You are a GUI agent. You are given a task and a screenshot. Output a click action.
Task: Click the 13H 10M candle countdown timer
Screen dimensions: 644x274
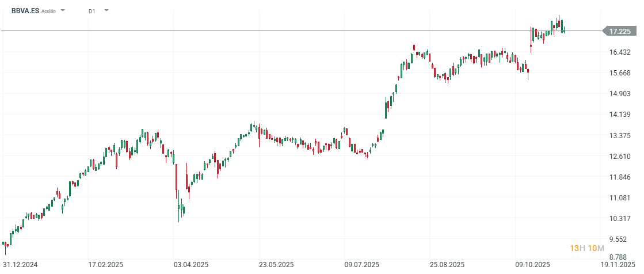(x=586, y=248)
